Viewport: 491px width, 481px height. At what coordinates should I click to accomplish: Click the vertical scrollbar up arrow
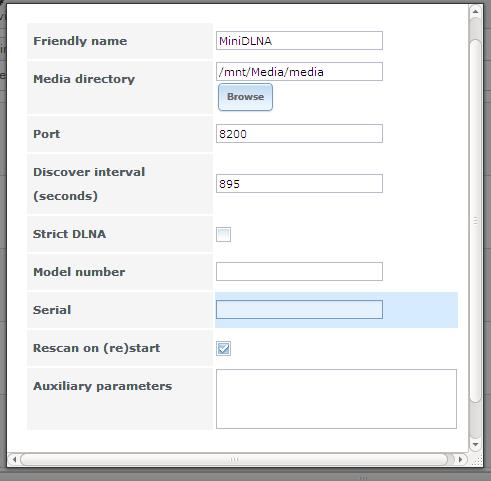(476, 12)
